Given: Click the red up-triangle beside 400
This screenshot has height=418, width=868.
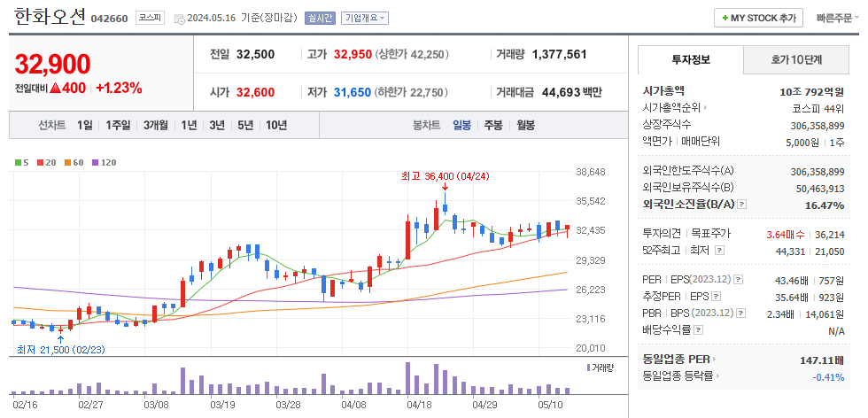Looking at the screenshot, I should pyautogui.click(x=55, y=88).
